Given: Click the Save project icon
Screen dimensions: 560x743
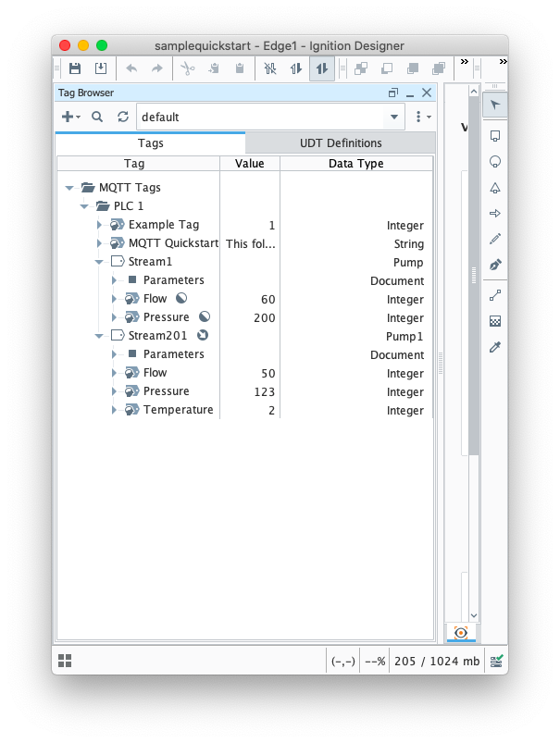Looking at the screenshot, I should click(x=75, y=68).
